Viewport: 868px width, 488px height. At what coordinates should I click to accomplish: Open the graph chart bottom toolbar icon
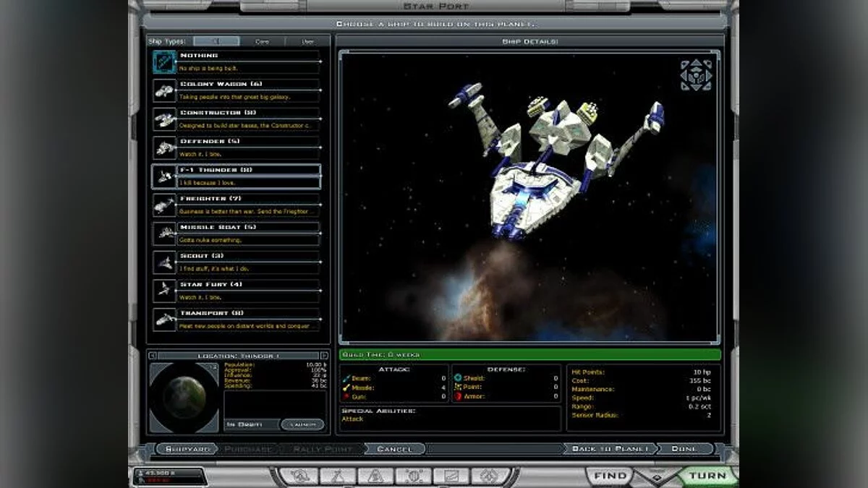451,476
